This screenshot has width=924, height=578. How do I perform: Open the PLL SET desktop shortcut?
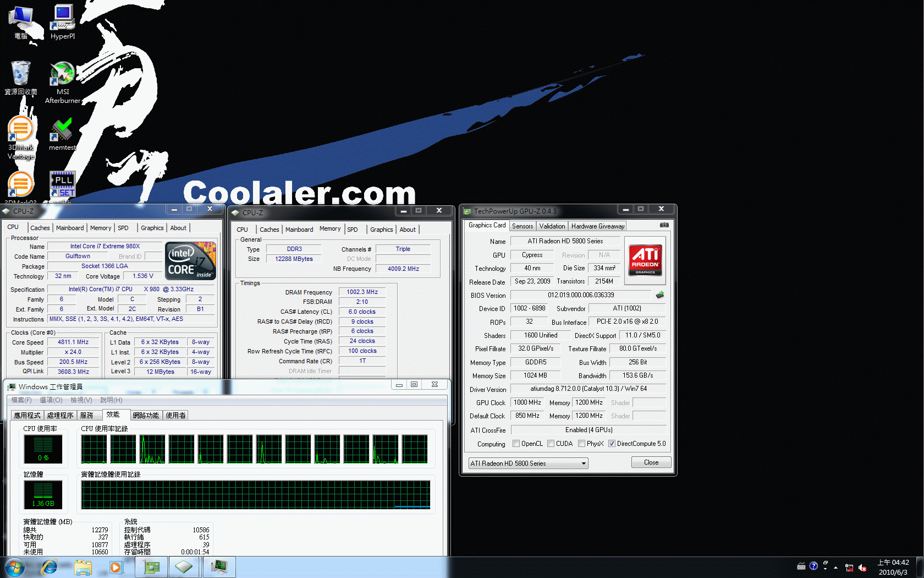63,184
